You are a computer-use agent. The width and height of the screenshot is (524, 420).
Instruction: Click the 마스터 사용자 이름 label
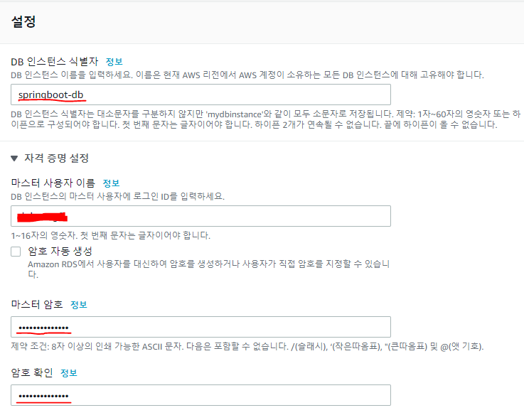53,183
